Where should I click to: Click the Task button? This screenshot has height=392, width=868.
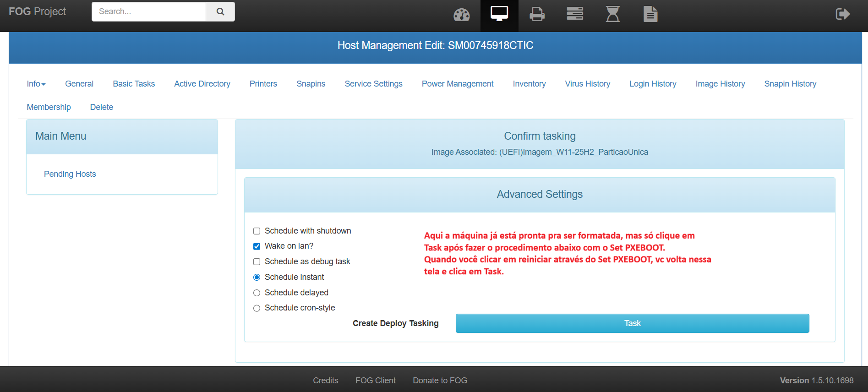point(632,323)
